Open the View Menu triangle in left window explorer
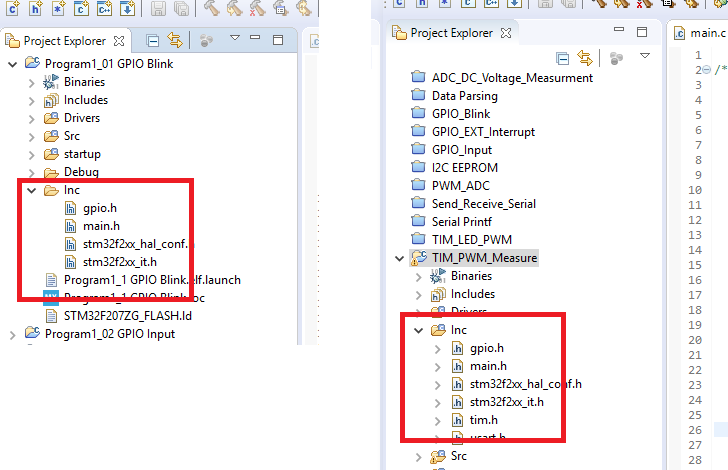Screen dimensions: 728x470 235,38
